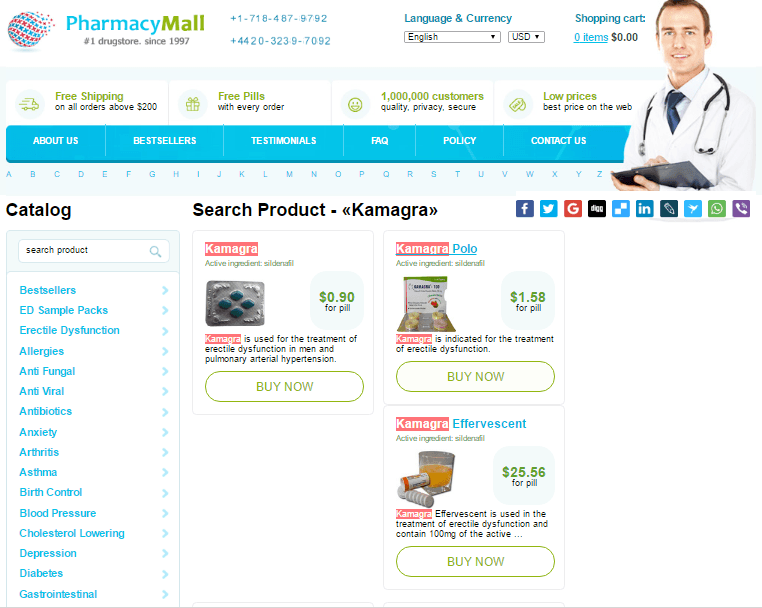Click the Kamagra Polo product image

(x=427, y=304)
